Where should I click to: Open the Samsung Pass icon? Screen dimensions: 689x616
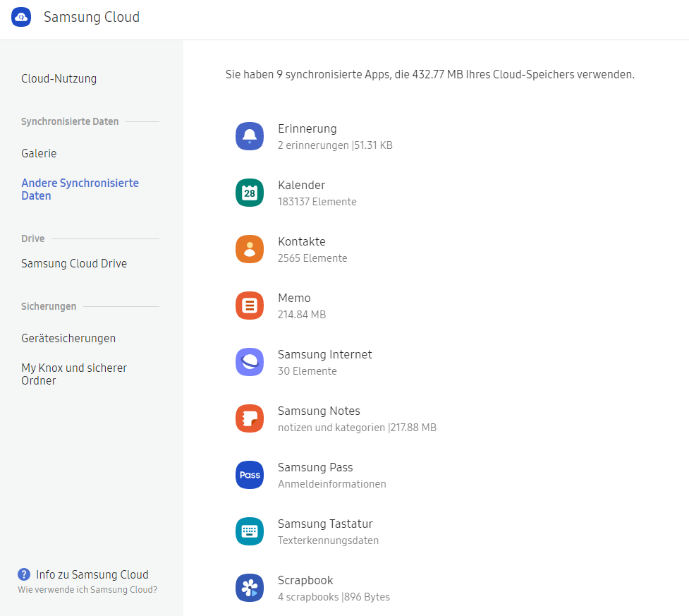tap(249, 475)
